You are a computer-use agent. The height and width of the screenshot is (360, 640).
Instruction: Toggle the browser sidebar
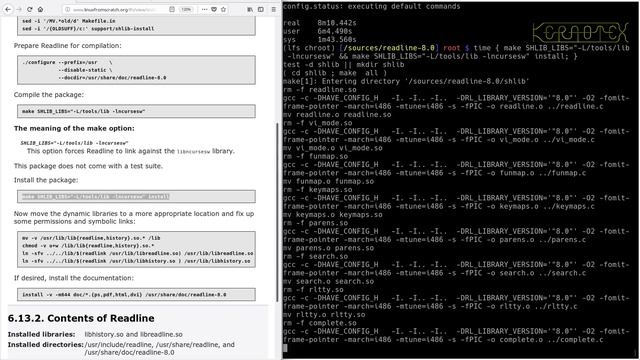click(261, 9)
